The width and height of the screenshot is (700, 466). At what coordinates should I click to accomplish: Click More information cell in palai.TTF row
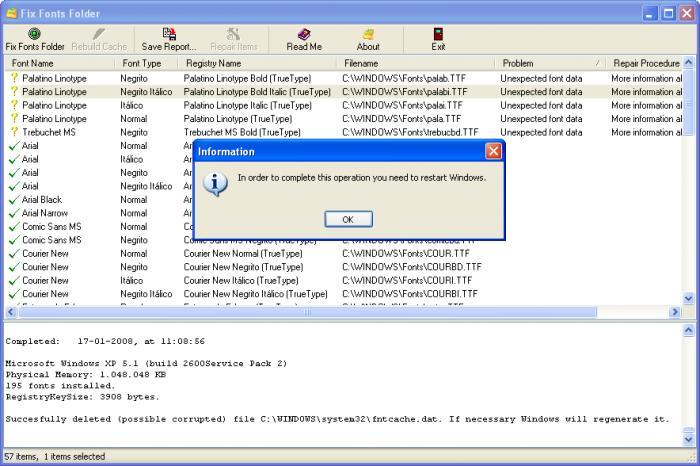pos(646,105)
